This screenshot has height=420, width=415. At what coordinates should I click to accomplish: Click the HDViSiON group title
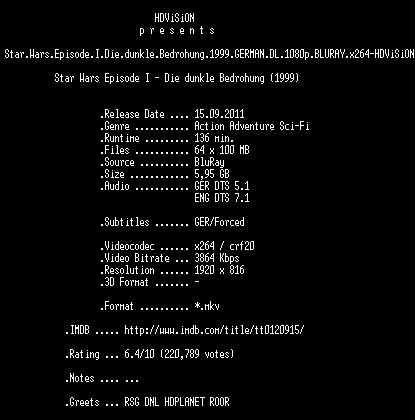(x=174, y=18)
